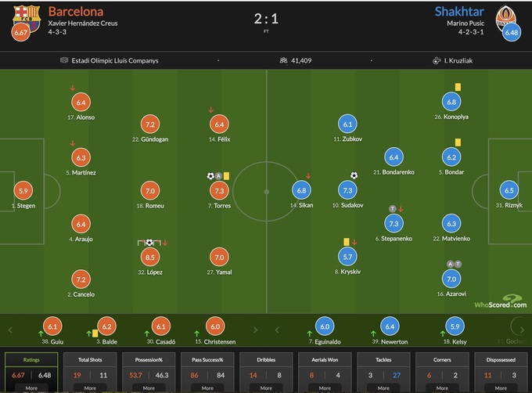
Task: Click the stadium icon beside Estadi Olímpic
Action: 64,60
